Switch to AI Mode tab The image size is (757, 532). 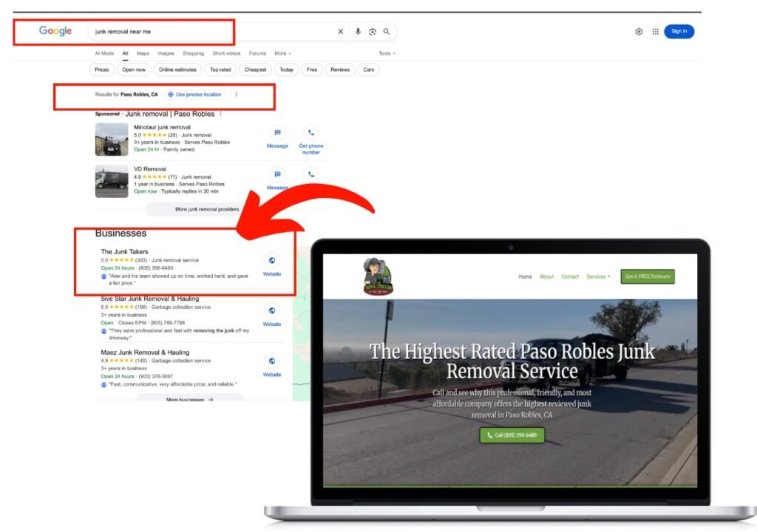(104, 54)
